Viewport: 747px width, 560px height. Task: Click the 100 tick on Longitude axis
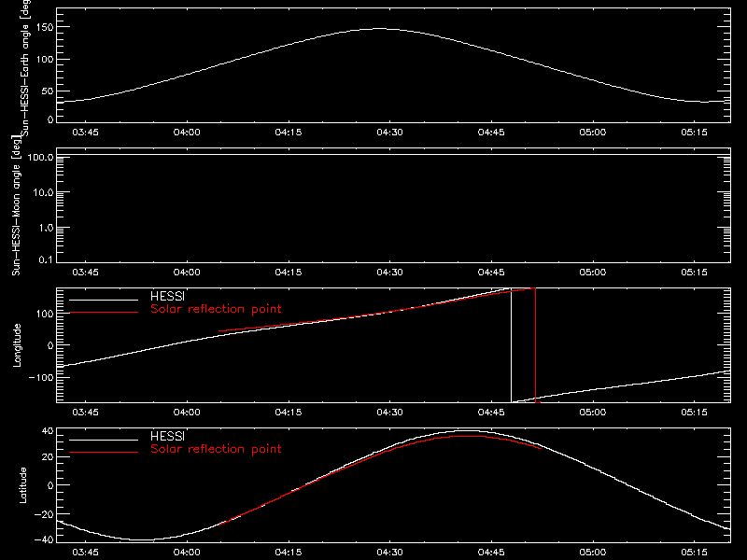(x=44, y=314)
